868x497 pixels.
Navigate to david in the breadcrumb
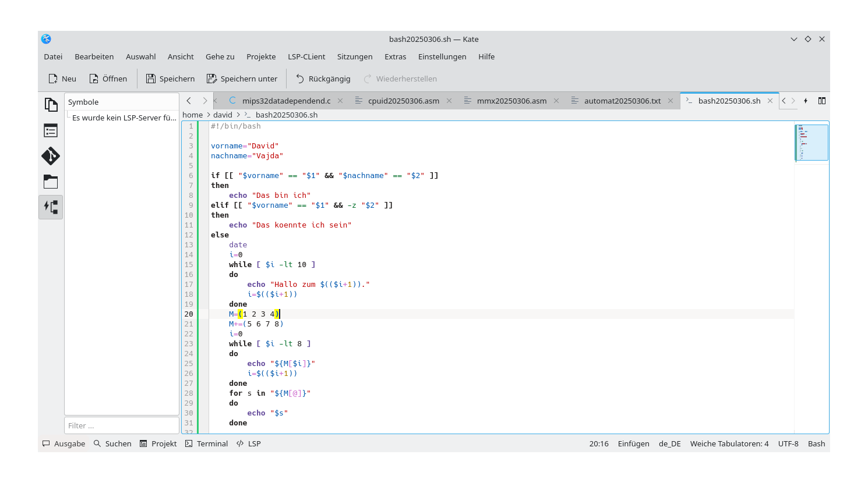[x=223, y=115]
